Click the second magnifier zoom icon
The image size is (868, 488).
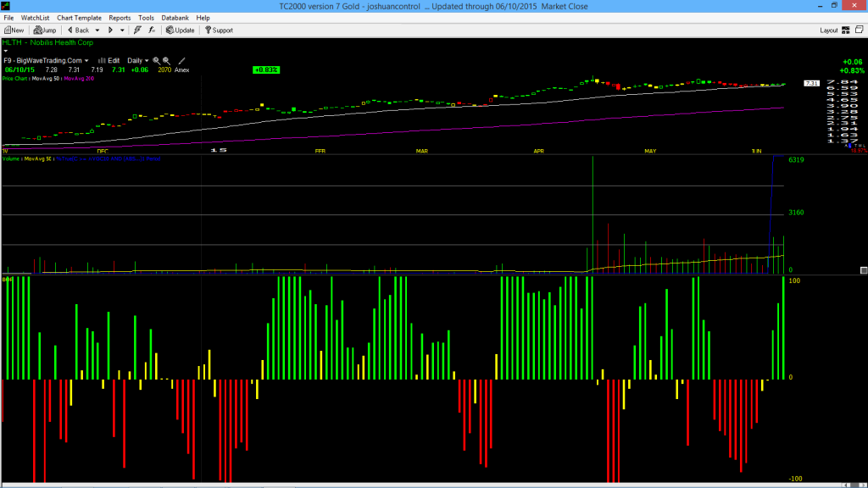point(166,60)
